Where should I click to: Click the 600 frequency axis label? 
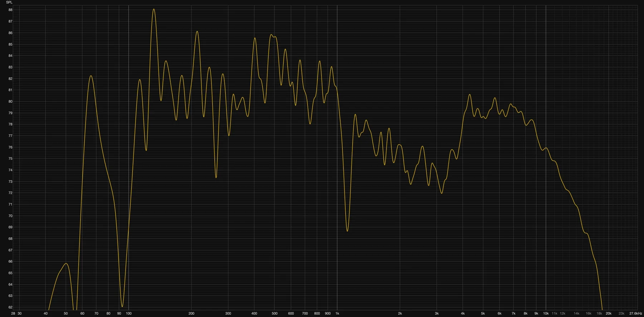pos(291,313)
